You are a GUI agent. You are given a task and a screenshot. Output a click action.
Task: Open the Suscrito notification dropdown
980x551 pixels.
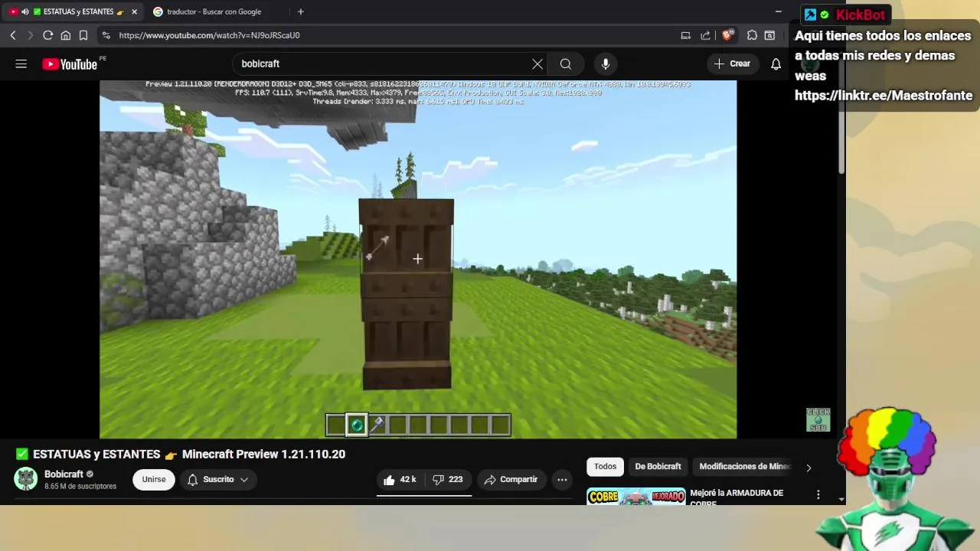[217, 480]
